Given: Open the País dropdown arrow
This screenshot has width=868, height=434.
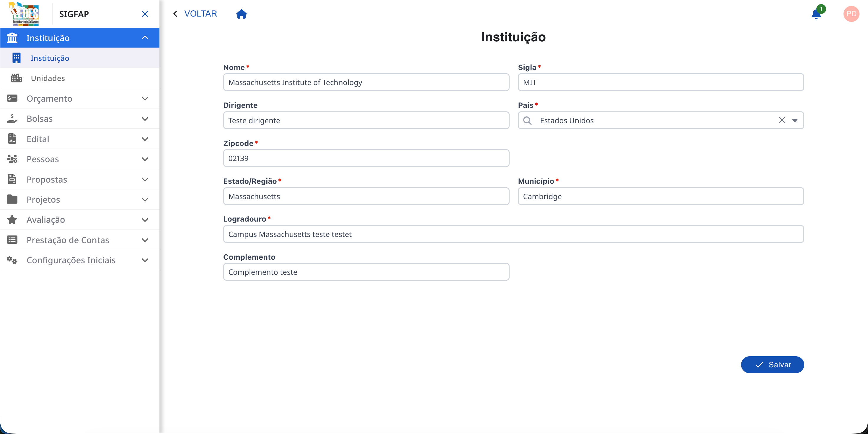Looking at the screenshot, I should click(795, 120).
